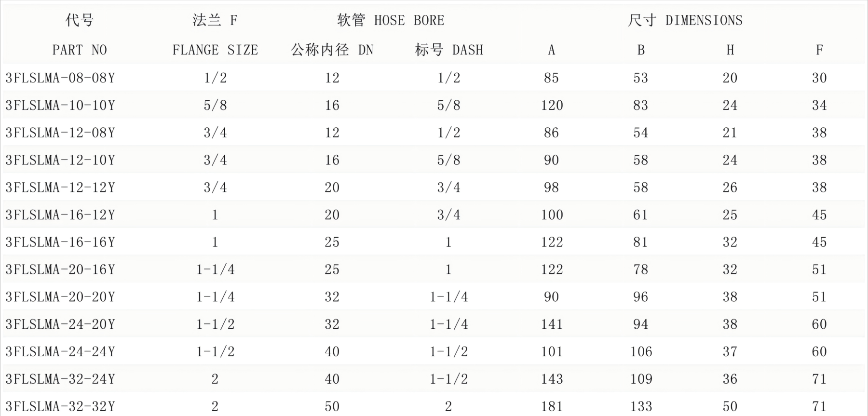Viewport: 868px width, 416px height.
Task: Select part number 3FLSLMA-08-08Y
Action: pyautogui.click(x=60, y=78)
